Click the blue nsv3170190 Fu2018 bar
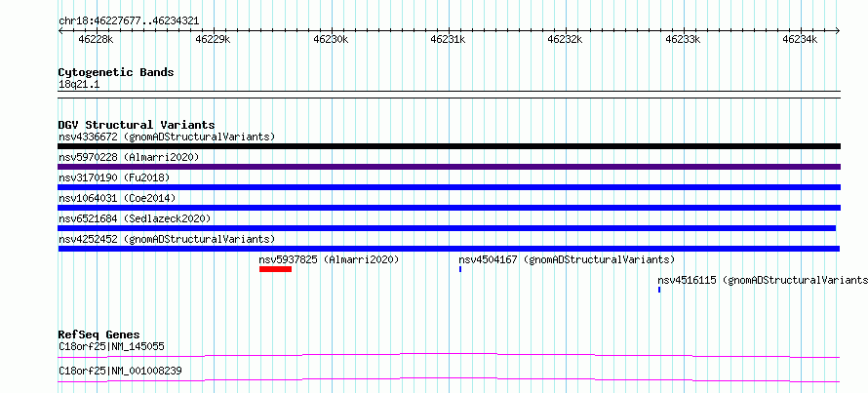 [449, 187]
